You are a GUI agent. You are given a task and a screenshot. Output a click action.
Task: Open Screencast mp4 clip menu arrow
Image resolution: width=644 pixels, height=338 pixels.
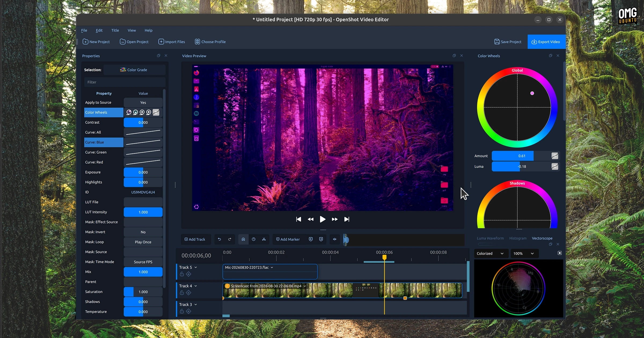305,286
